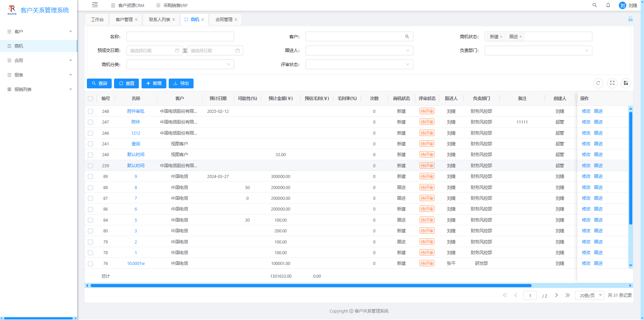Expand the 报销列表 sidebar menu
The image size is (644, 320).
[39, 89]
